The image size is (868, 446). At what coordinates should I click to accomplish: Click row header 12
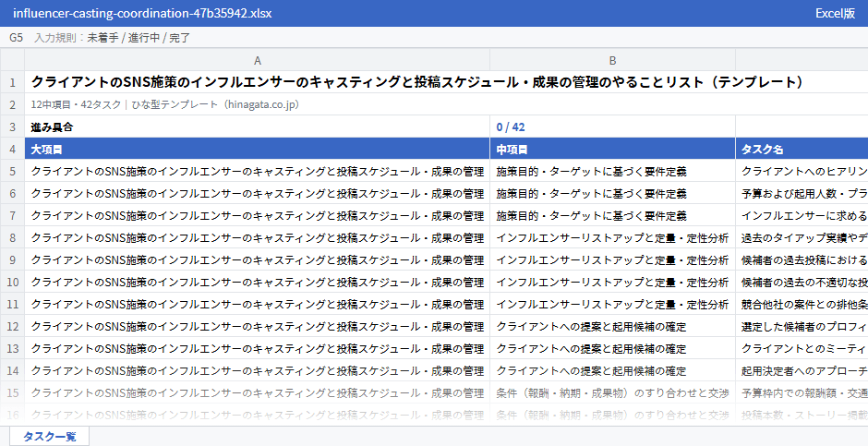point(12,326)
